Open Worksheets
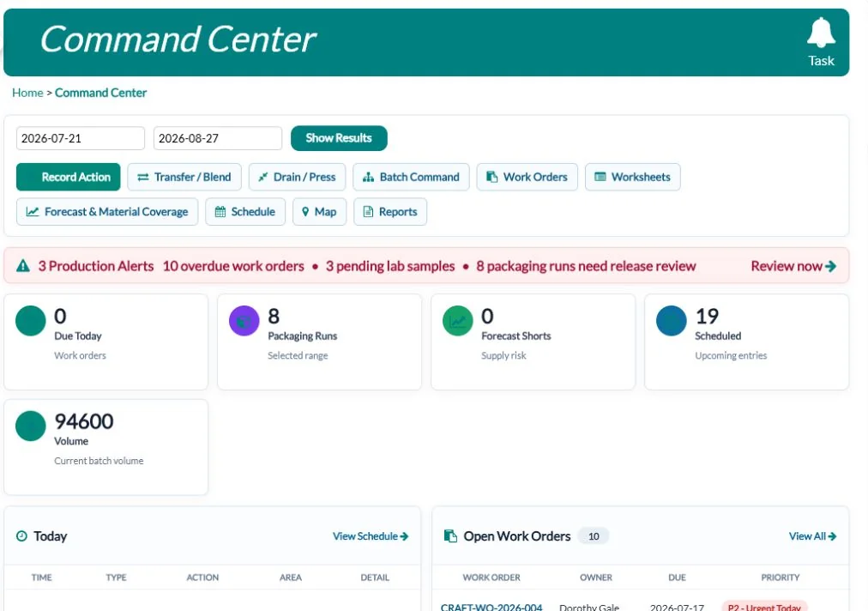 coord(633,177)
